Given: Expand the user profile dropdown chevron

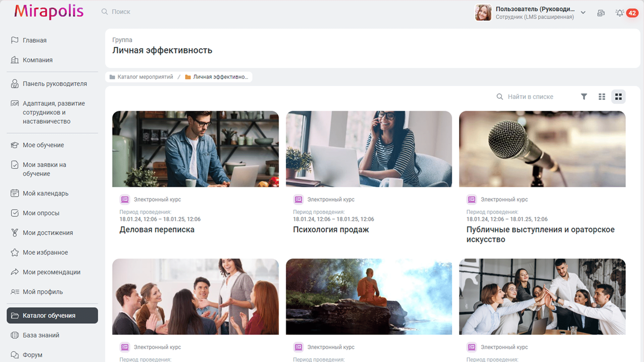Looking at the screenshot, I should (x=583, y=13).
